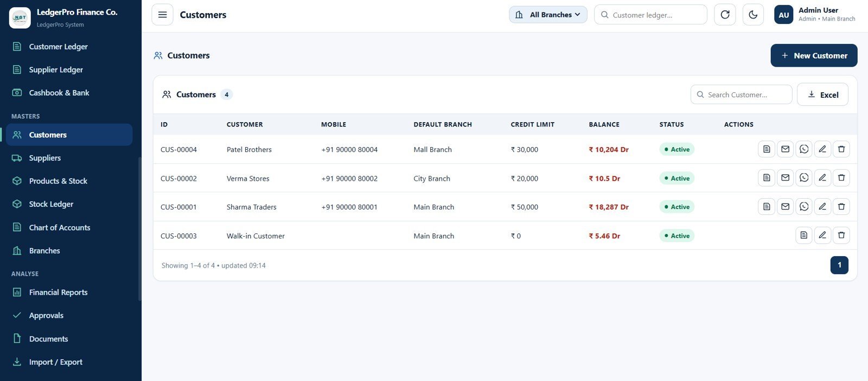Screen dimensions: 868x381
Task: Click the customers count badge showing 4
Action: click(227, 94)
